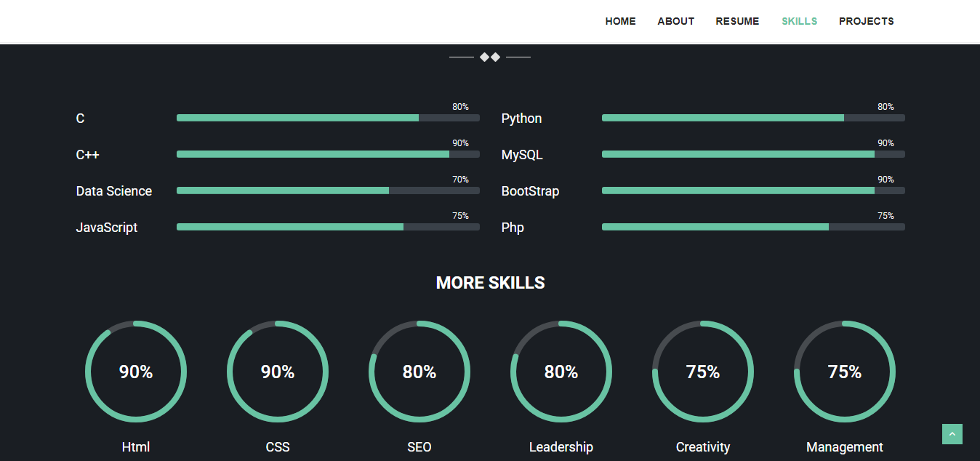Image resolution: width=980 pixels, height=461 pixels.
Task: Click the 90% value above MySQL bar
Action: click(885, 143)
